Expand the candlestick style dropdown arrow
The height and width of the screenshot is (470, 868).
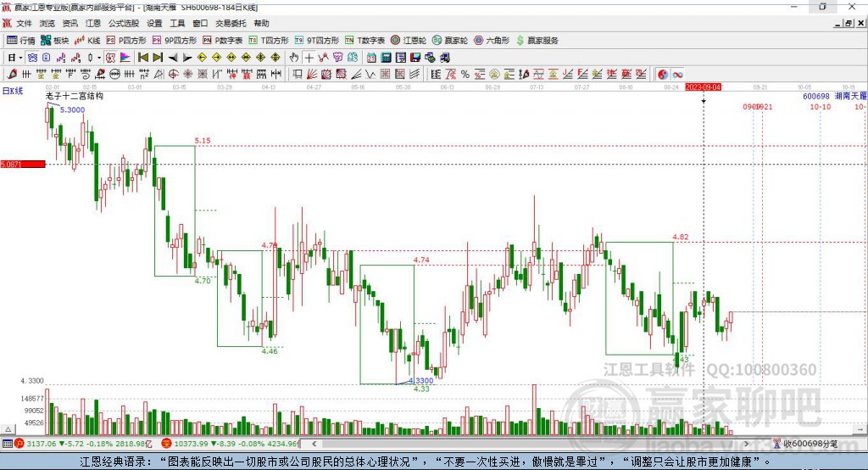(100, 58)
